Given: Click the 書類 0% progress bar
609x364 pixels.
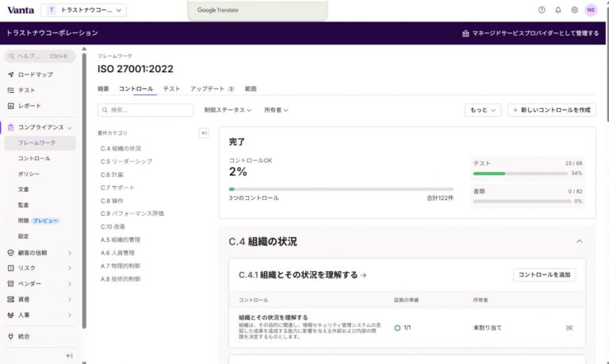Looking at the screenshot, I should [x=522, y=201].
